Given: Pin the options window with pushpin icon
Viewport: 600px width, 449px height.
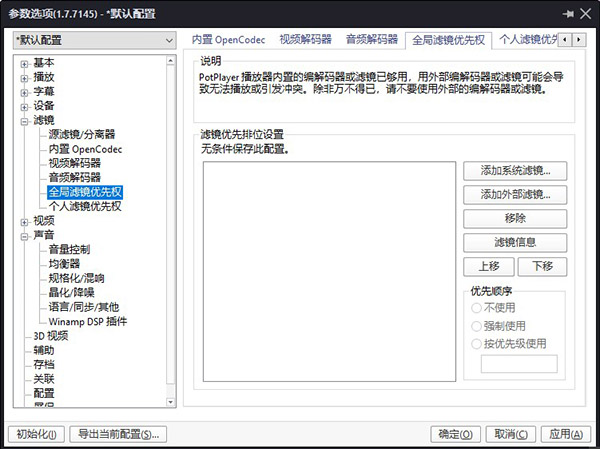Looking at the screenshot, I should coord(568,14).
